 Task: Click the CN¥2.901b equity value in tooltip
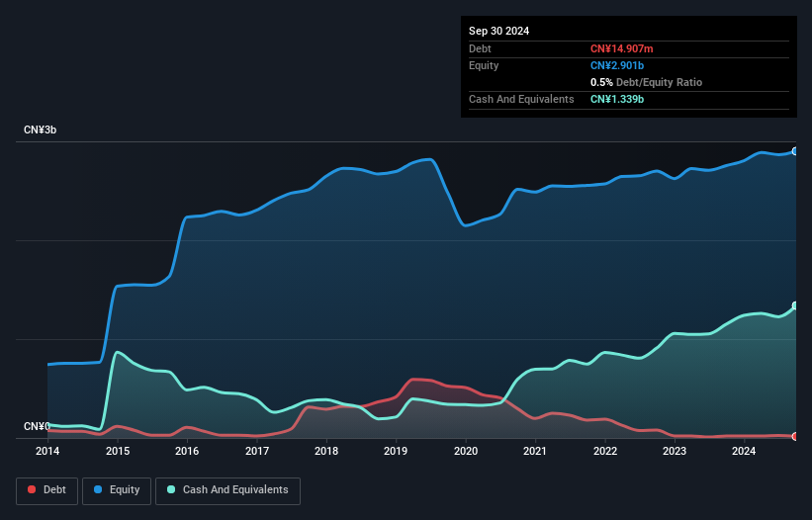[x=620, y=65]
